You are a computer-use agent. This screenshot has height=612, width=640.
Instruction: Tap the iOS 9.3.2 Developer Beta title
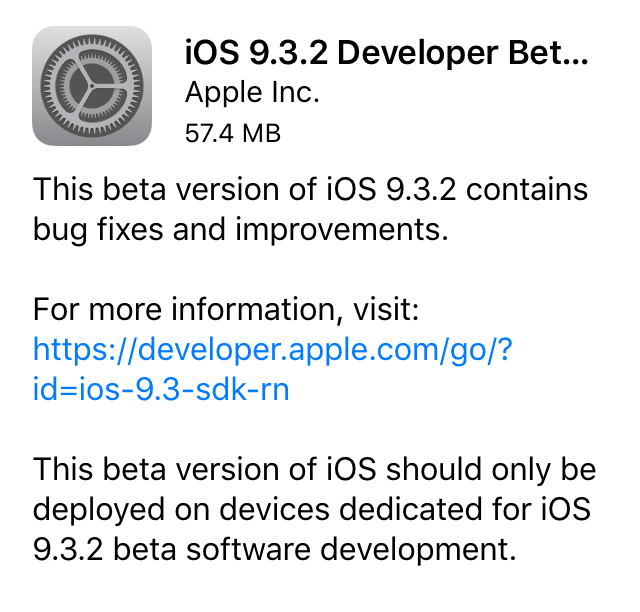click(385, 53)
